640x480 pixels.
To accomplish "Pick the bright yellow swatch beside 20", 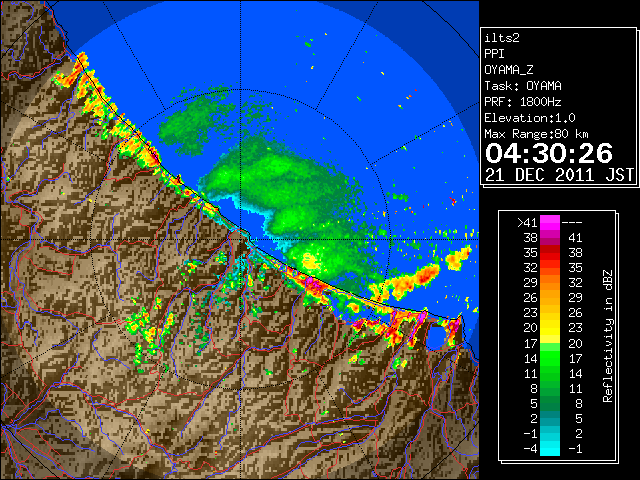I will coord(550,328).
